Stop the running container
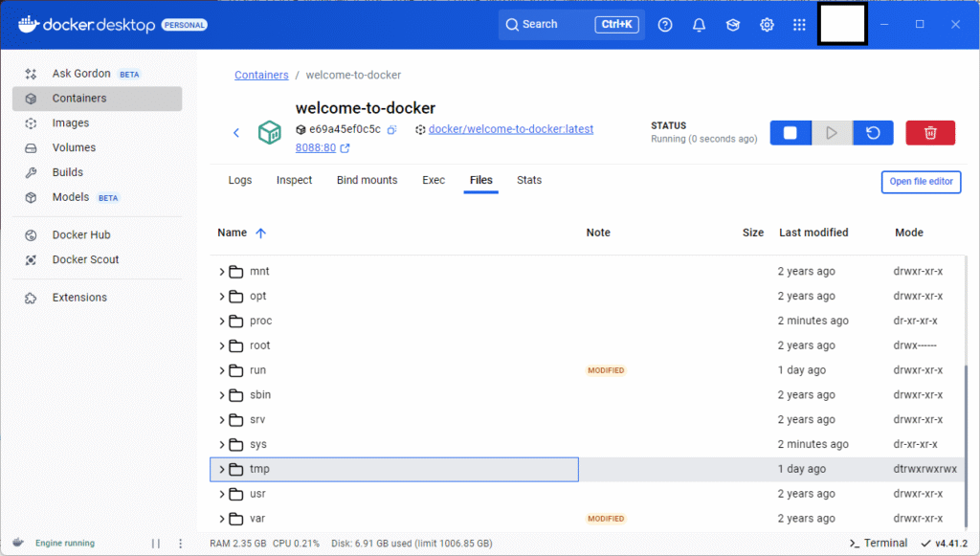The height and width of the screenshot is (556, 980). point(791,132)
